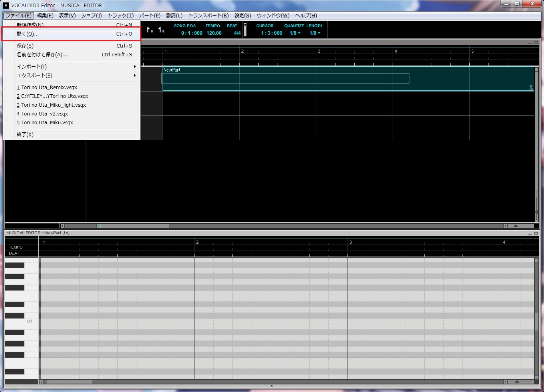Click the collapse arrow at window bottom
The width and height of the screenshot is (544, 392).
tap(272, 386)
